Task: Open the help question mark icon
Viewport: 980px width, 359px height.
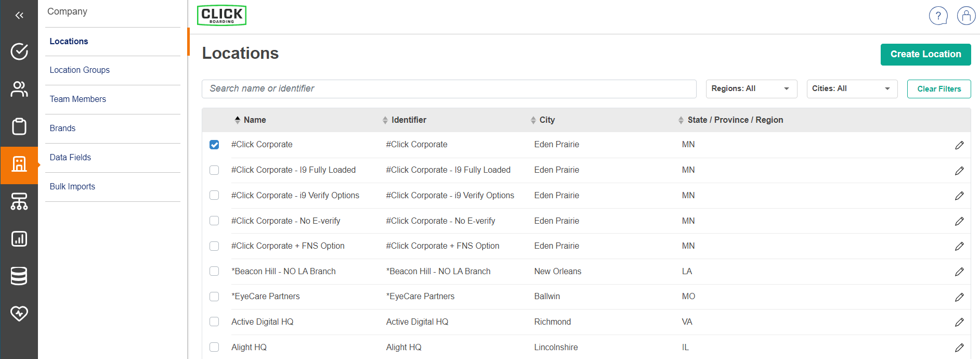Action: pyautogui.click(x=938, y=16)
